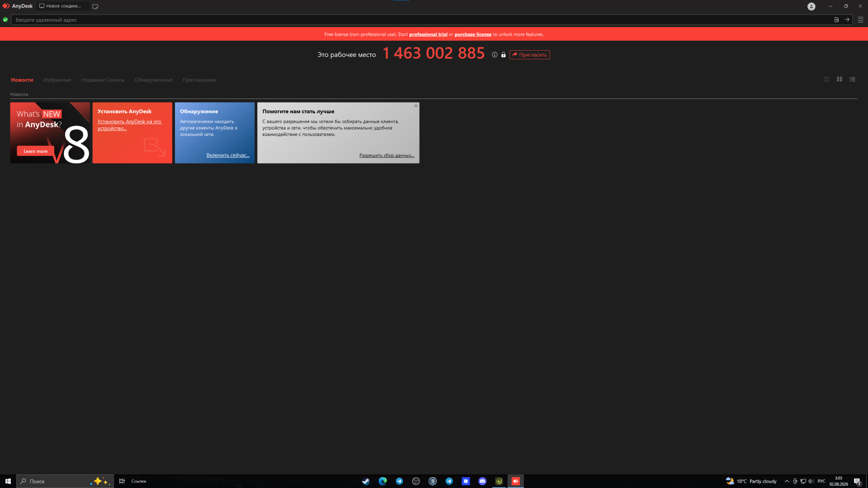Open the first Telegram icon on the taskbar
Screen dimensions: 868x488
[399, 481]
